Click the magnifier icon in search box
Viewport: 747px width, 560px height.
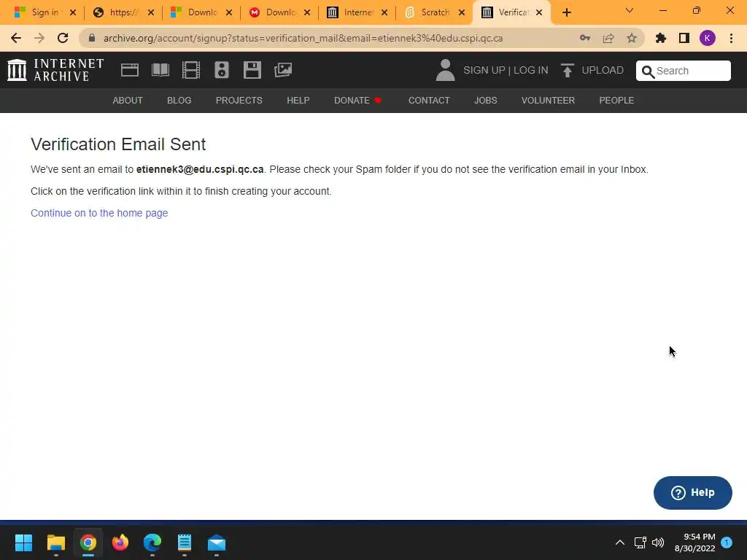[x=648, y=71]
